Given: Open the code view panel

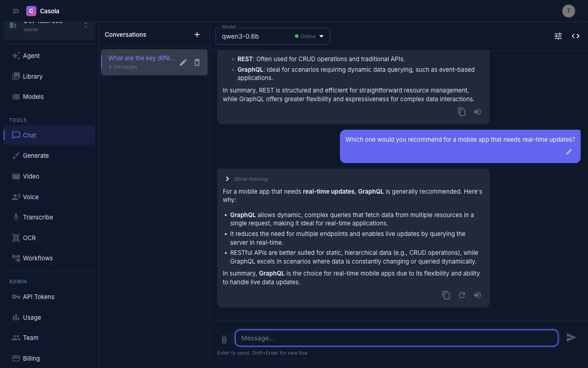Looking at the screenshot, I should 576,35.
